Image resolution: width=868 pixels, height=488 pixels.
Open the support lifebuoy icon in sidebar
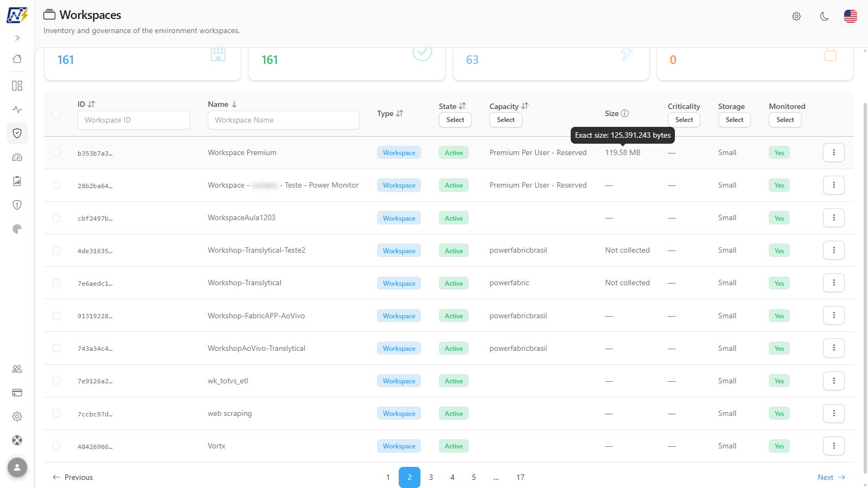tap(17, 440)
